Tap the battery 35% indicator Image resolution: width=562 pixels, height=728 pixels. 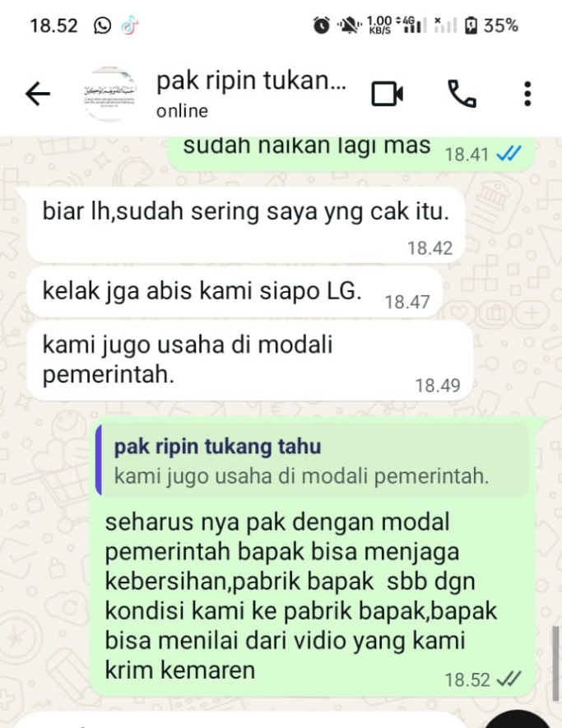pos(491,25)
